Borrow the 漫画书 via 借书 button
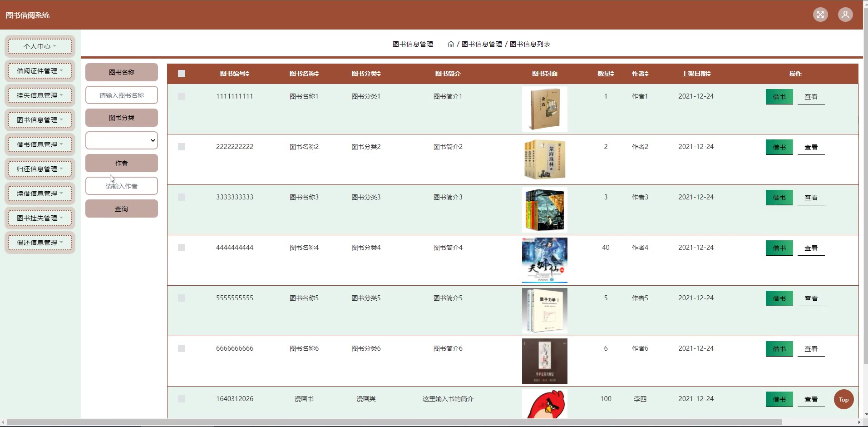Screen dimensions: 868x427 pyautogui.click(x=779, y=399)
